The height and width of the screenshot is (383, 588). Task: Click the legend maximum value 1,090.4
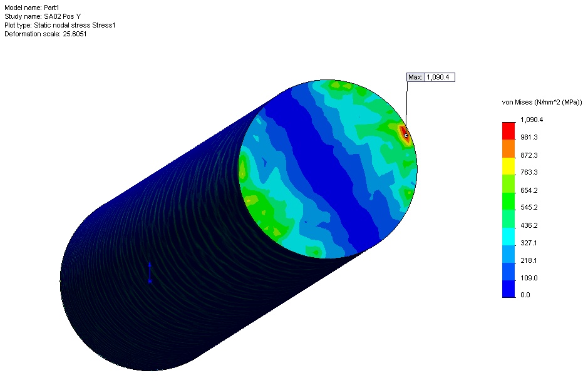[532, 120]
